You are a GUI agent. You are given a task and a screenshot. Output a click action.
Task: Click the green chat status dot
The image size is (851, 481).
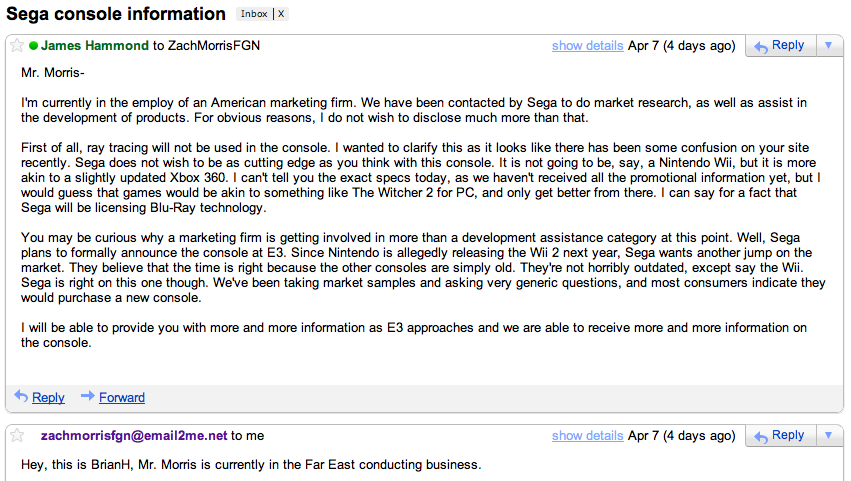[x=34, y=46]
